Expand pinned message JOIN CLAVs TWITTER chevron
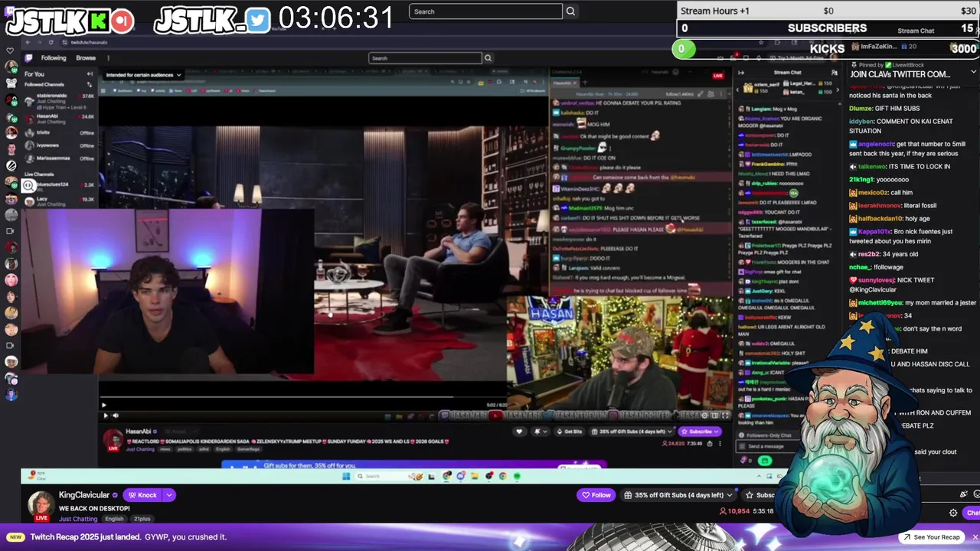 (x=974, y=72)
